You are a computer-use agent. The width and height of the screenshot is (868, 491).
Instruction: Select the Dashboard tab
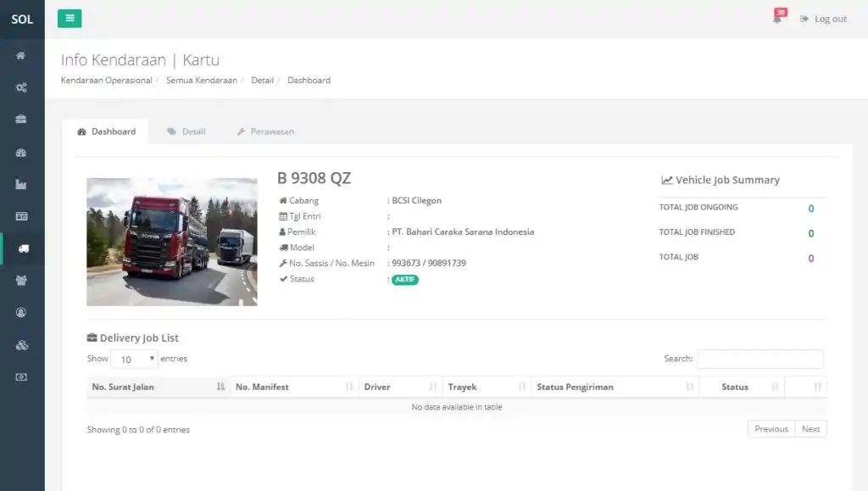(x=106, y=131)
